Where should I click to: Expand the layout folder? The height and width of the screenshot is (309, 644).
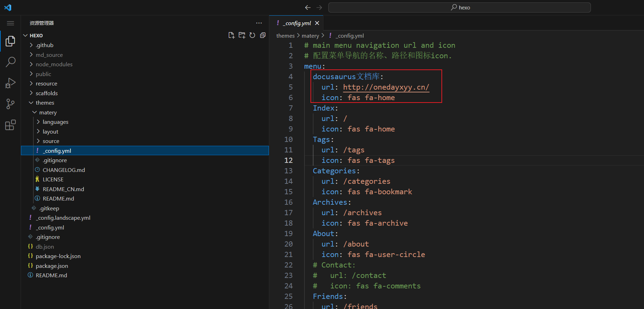145,131
